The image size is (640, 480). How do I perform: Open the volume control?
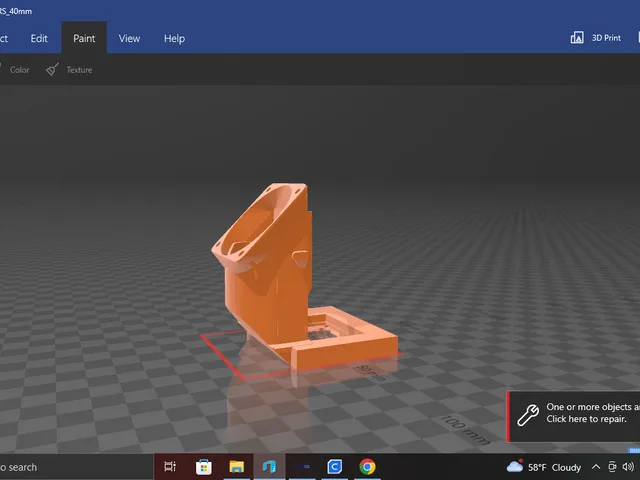628,467
